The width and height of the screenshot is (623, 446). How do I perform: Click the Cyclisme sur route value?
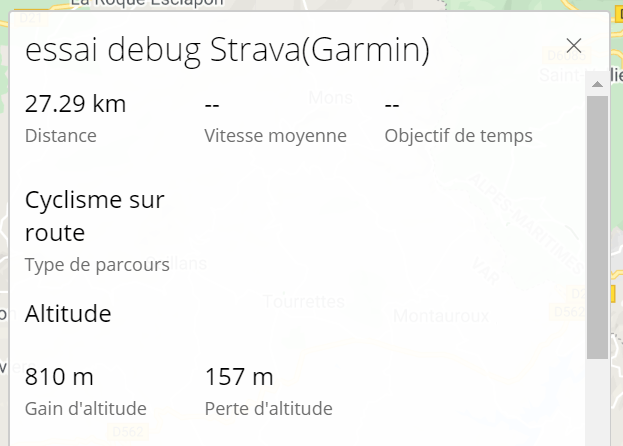(x=94, y=216)
